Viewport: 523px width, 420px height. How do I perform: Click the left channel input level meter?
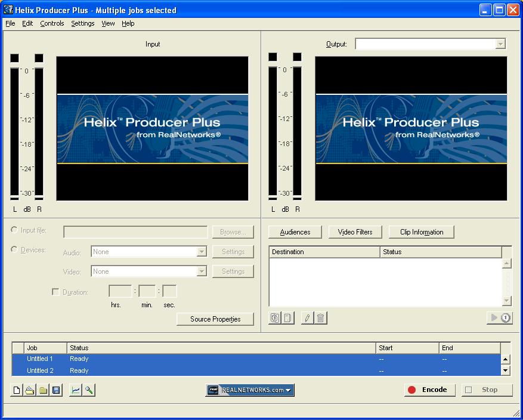point(15,131)
